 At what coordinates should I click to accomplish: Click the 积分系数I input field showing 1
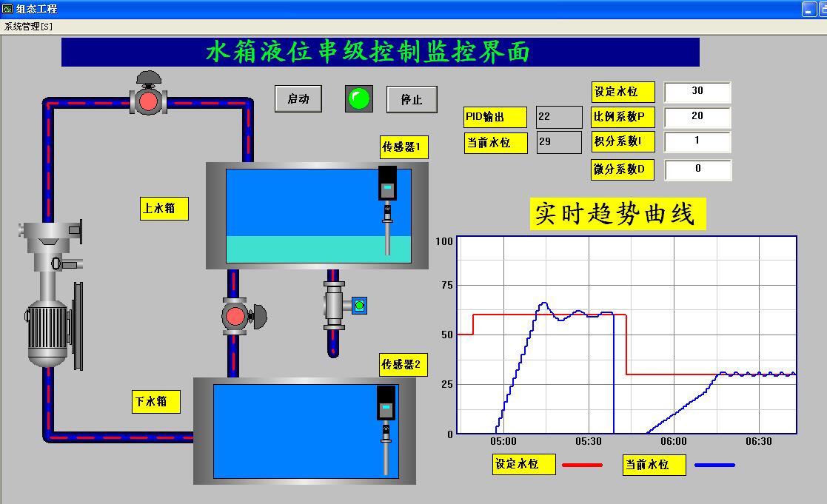pyautogui.click(x=697, y=142)
